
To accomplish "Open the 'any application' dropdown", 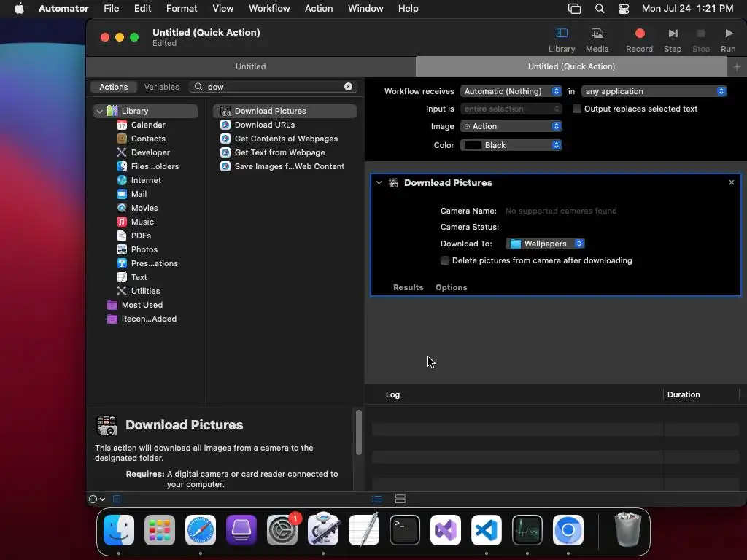I will pyautogui.click(x=654, y=91).
